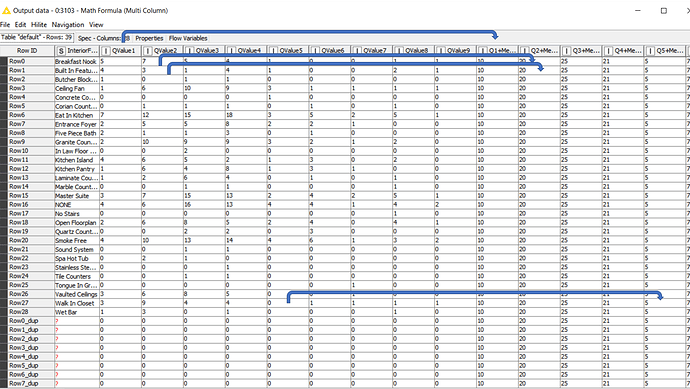The height and width of the screenshot is (389, 690).
Task: Click the Kitchen Island cell
Action: 77,160
